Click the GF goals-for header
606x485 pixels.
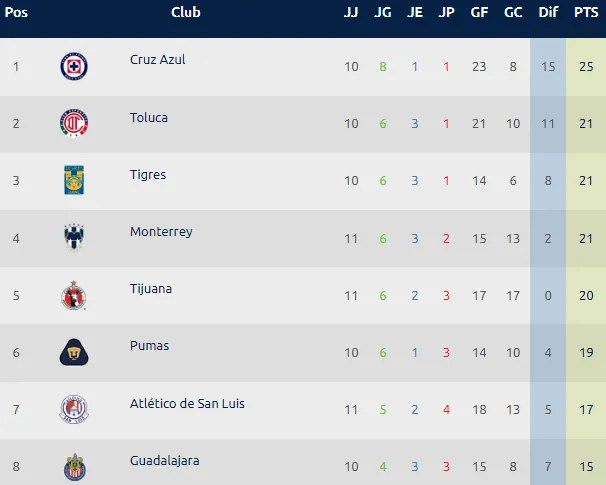coord(480,12)
